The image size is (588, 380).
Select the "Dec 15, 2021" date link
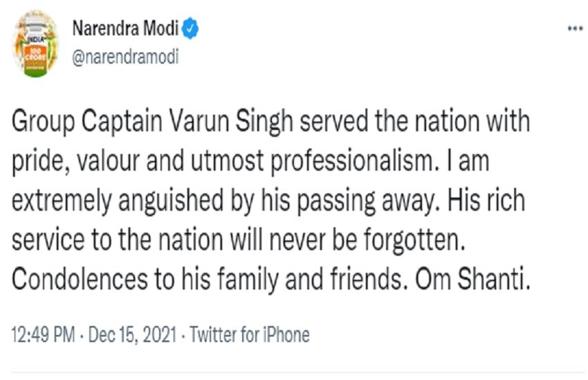(x=132, y=334)
